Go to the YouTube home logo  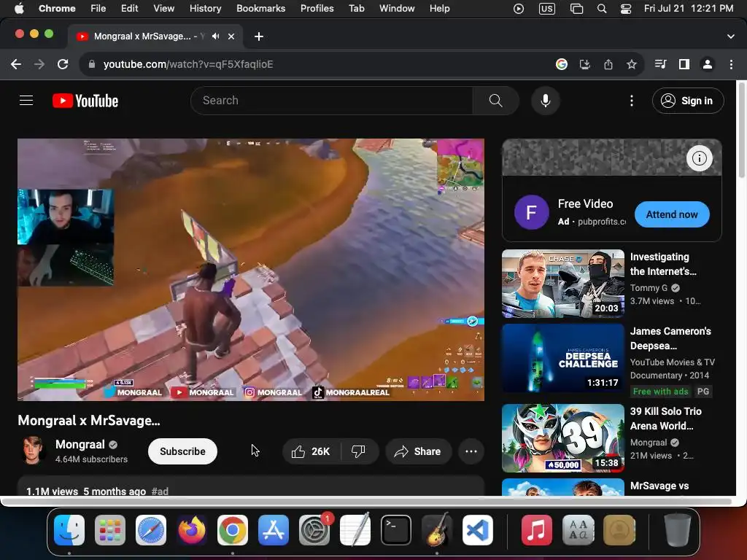click(x=85, y=101)
